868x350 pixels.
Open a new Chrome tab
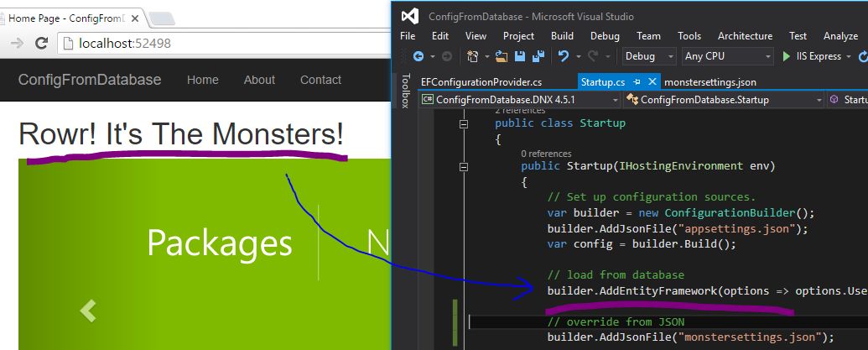[x=161, y=18]
